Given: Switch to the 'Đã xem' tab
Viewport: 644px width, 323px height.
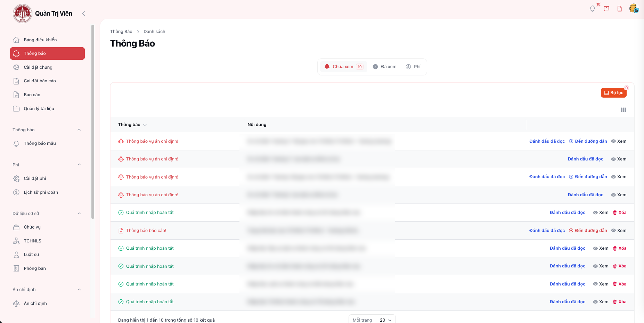Looking at the screenshot, I should click(385, 67).
